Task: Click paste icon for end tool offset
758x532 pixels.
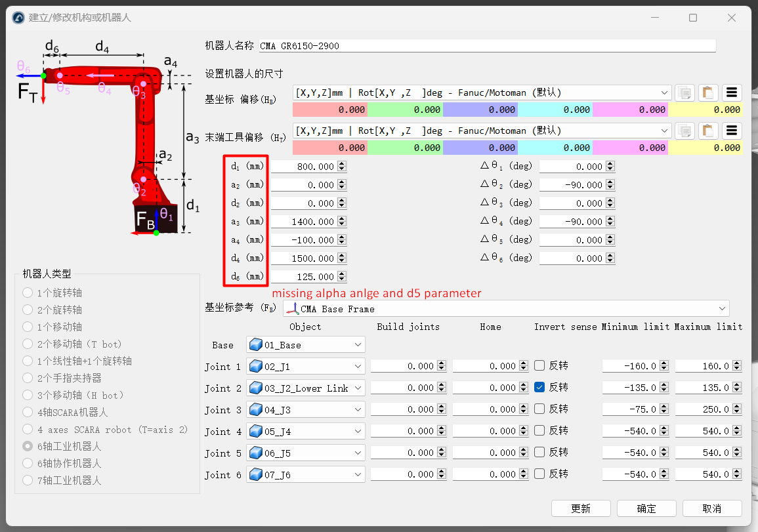Action: coord(707,131)
